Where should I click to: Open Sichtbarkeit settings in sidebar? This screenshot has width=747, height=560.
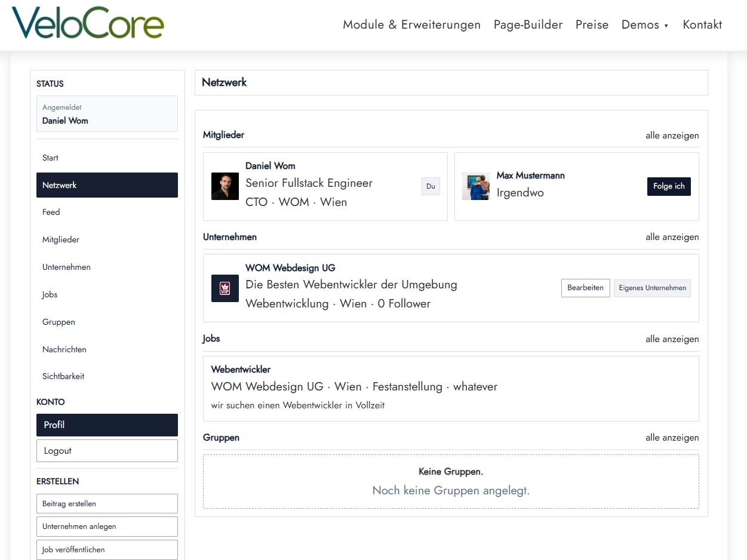[107, 376]
